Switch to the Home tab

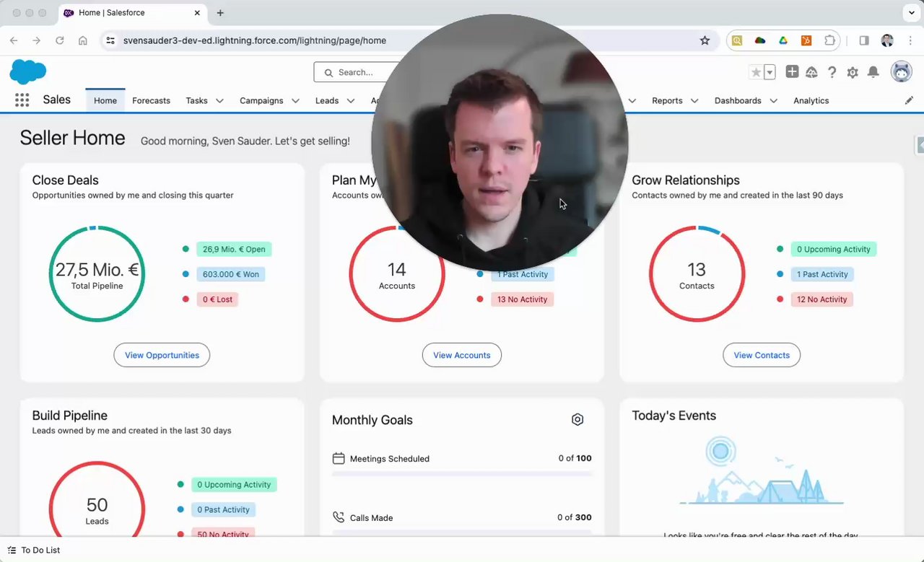[105, 100]
